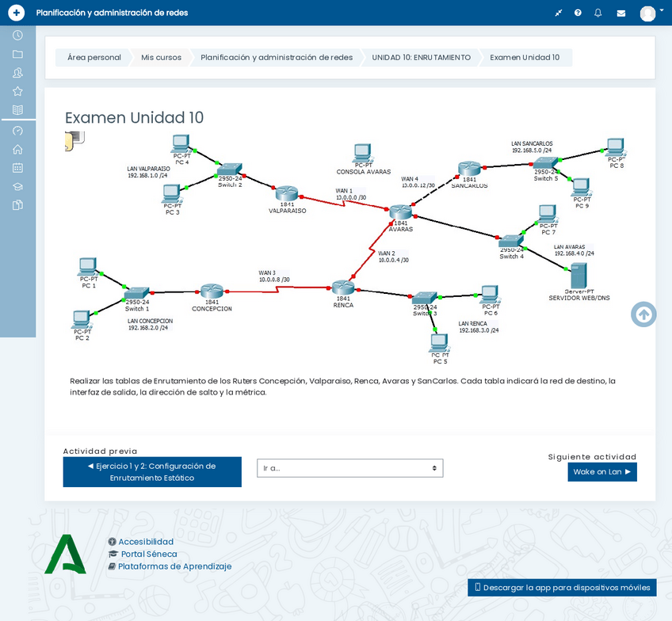Toggle fullscreen with the collapse arrows icon
Viewport: 672px width, 621px height.
tap(558, 13)
